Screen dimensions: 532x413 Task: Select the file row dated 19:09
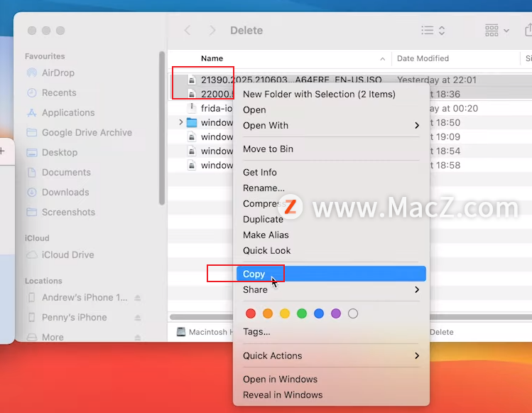tap(349, 136)
